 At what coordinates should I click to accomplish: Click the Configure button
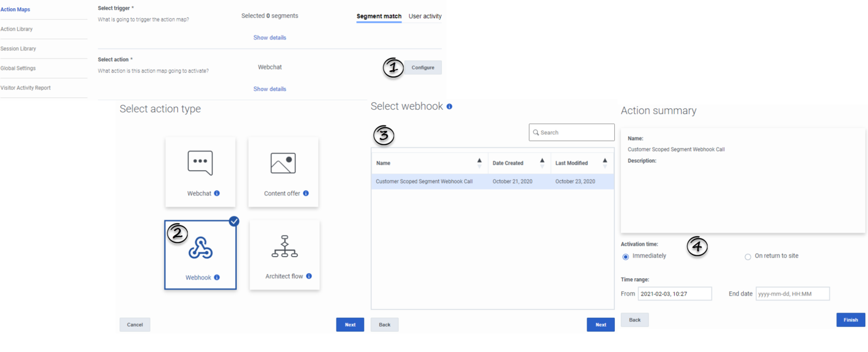(423, 67)
